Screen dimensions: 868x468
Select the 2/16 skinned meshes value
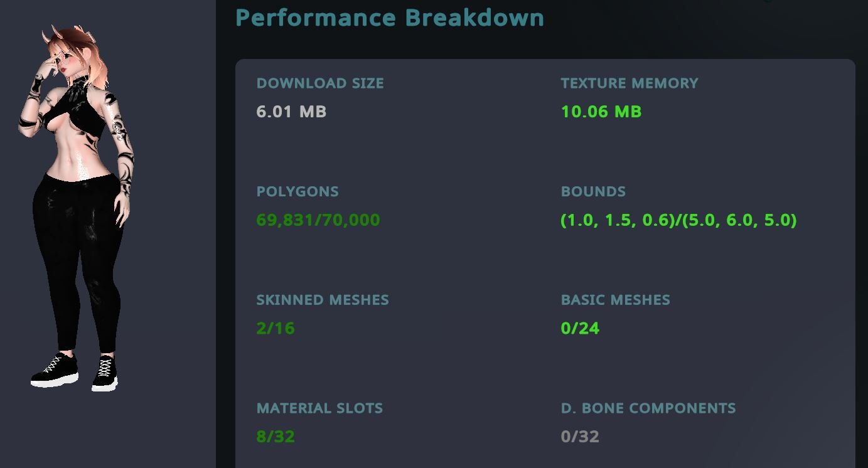[275, 328]
